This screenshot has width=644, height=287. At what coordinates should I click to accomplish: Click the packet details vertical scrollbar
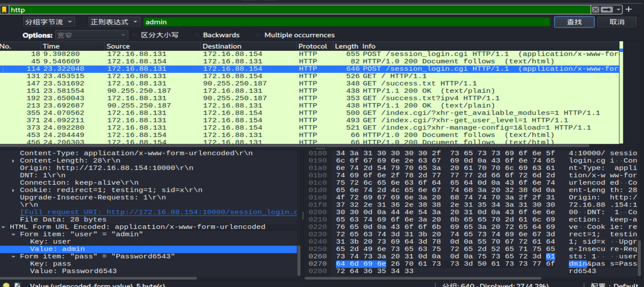coord(299,261)
